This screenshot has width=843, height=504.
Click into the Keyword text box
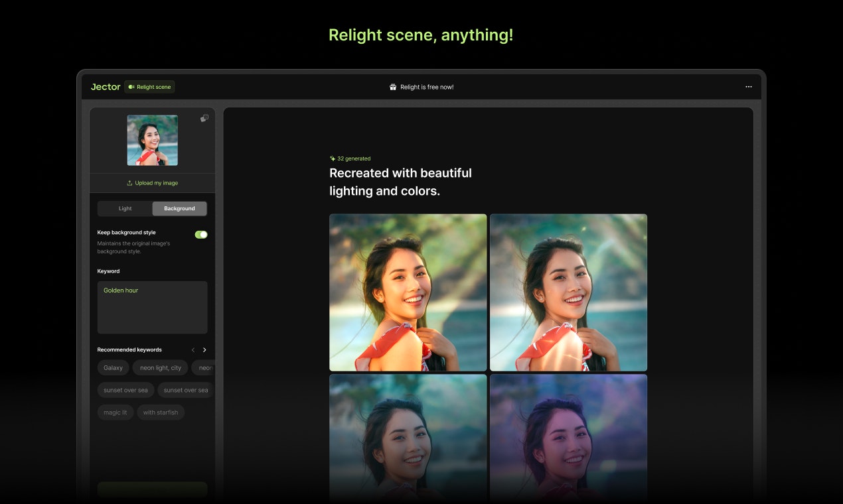click(x=153, y=307)
